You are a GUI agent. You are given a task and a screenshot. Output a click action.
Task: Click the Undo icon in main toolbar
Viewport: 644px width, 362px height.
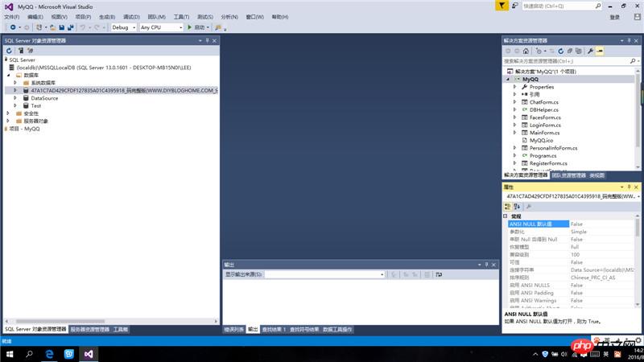click(x=83, y=27)
